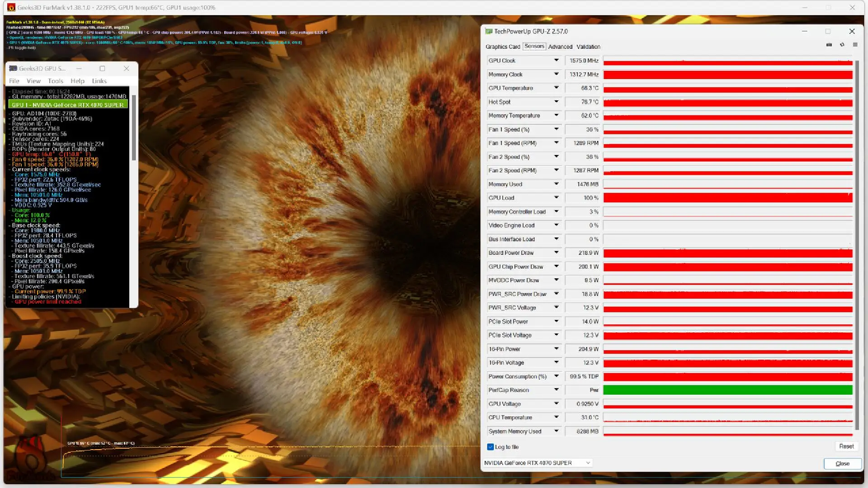Expand the PortCap Reason sensor dropdown
The width and height of the screenshot is (868, 488).
[554, 389]
